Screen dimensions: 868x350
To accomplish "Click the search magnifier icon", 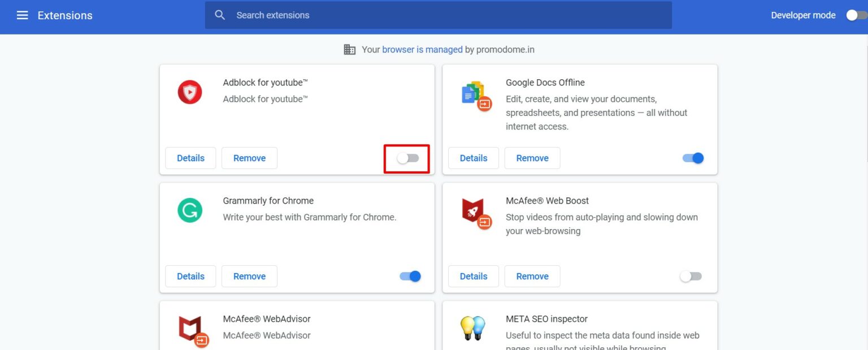I will coord(220,15).
